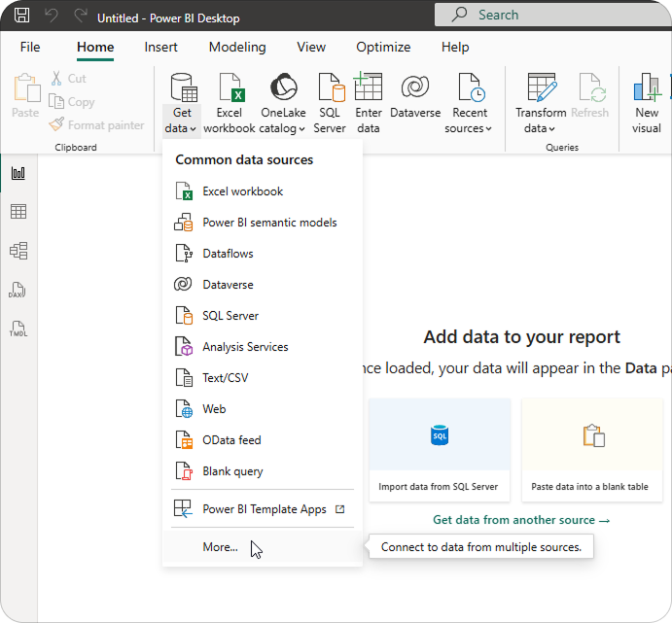Expand the Transform data dropdown

(x=540, y=127)
